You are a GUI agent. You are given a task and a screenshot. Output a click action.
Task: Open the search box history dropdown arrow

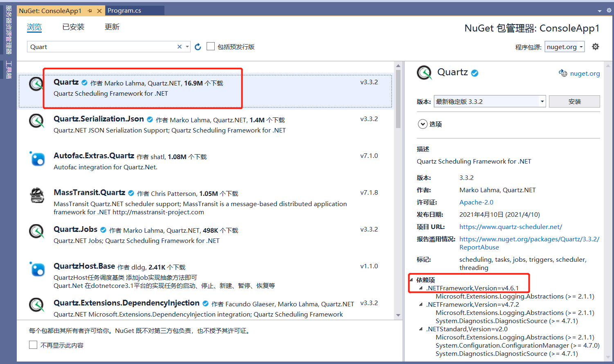pos(187,47)
